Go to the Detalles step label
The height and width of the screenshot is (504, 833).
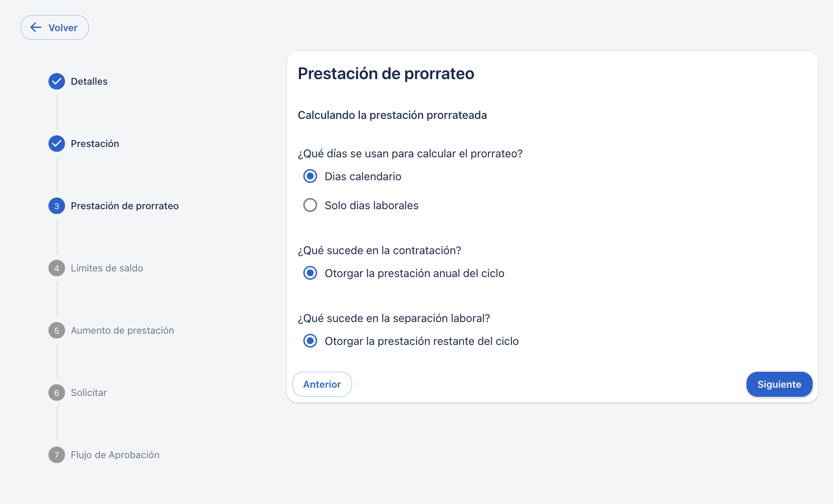[89, 81]
